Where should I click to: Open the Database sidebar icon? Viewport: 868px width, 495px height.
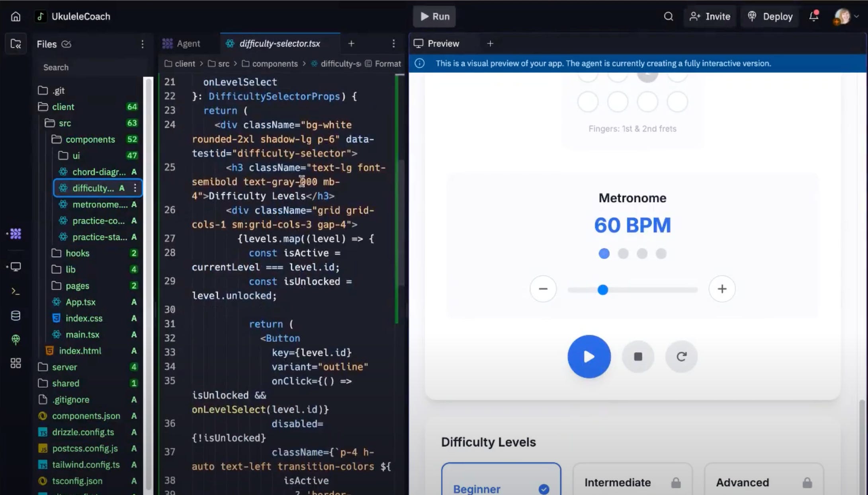coord(16,316)
